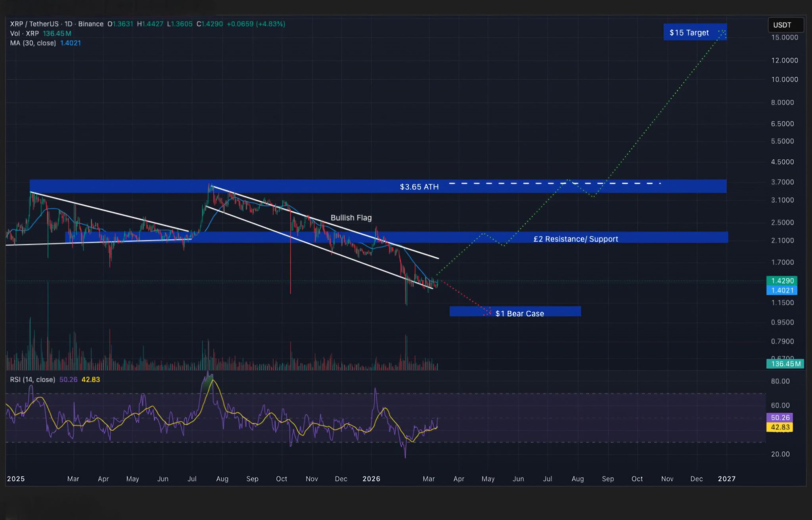Click the Jul 2025 date on axis
The width and height of the screenshot is (812, 520).
point(192,479)
